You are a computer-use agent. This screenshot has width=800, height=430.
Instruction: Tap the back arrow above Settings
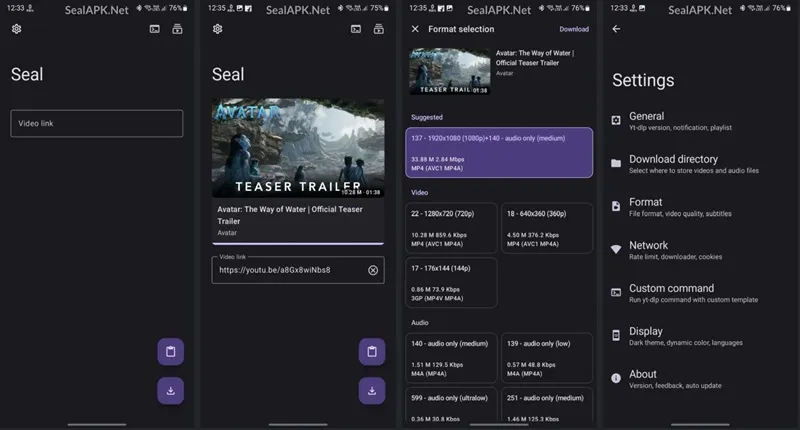click(x=616, y=29)
